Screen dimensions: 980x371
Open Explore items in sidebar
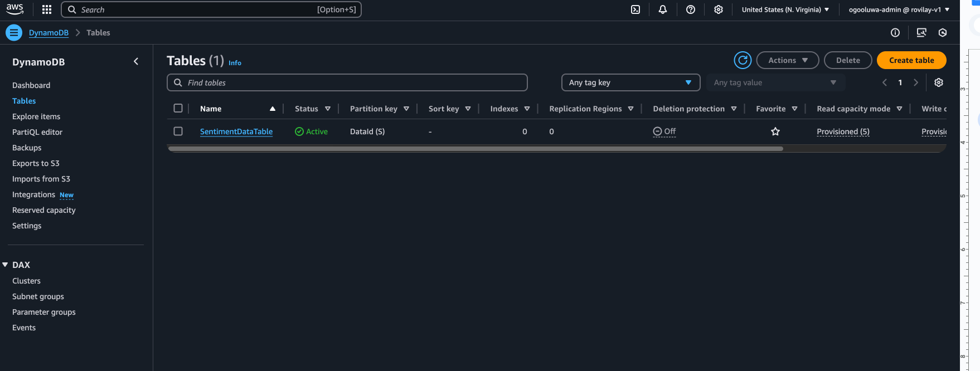tap(36, 116)
